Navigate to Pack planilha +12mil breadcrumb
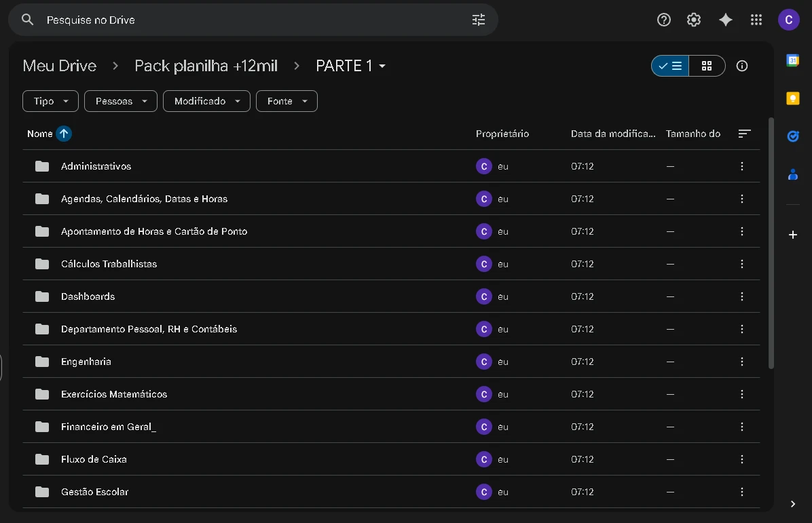 [206, 66]
